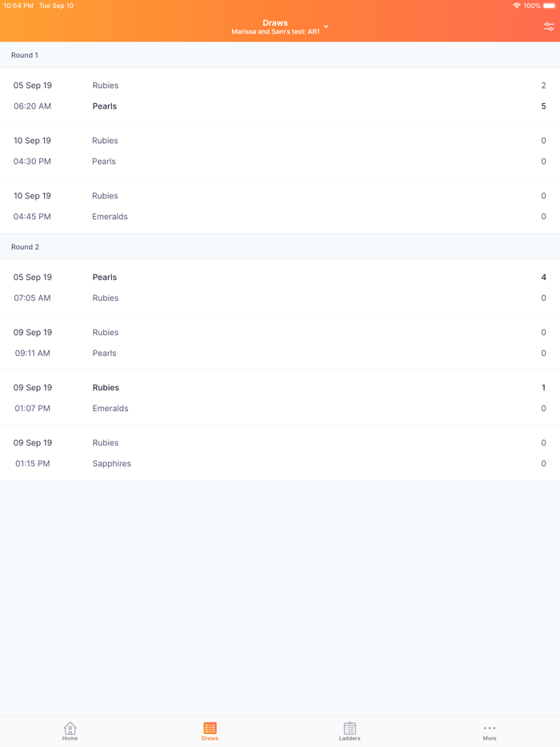Viewport: 560px width, 747px height.
Task: Select the Home tab icon
Action: point(70,729)
